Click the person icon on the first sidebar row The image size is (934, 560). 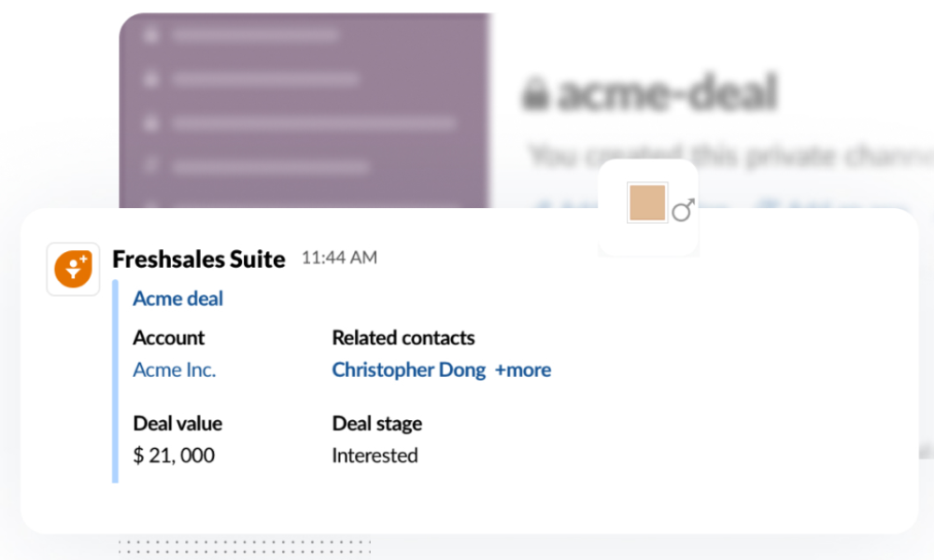point(151,35)
